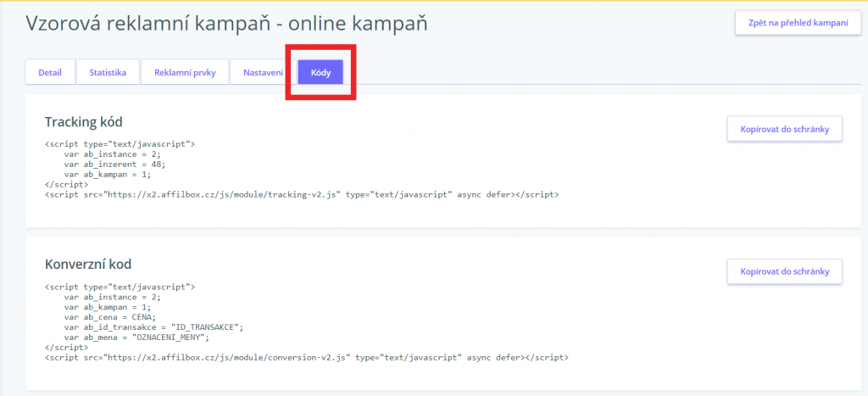Go to the Nastavení tab
Viewport: 868px width, 396px height.
point(263,73)
